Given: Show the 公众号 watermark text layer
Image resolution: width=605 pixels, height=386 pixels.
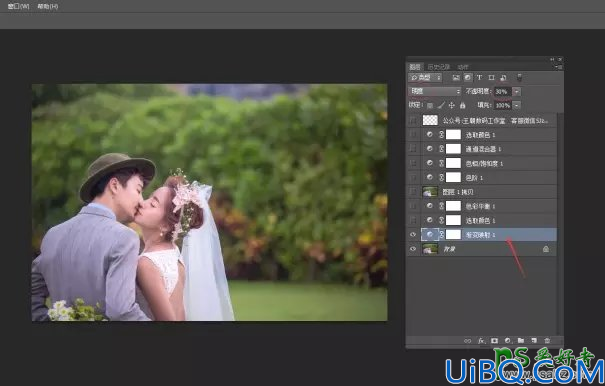Looking at the screenshot, I should tap(413, 120).
